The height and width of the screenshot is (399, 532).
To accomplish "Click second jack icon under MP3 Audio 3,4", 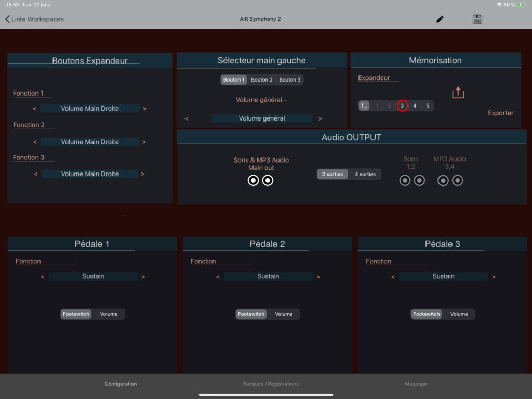I will pyautogui.click(x=457, y=180).
